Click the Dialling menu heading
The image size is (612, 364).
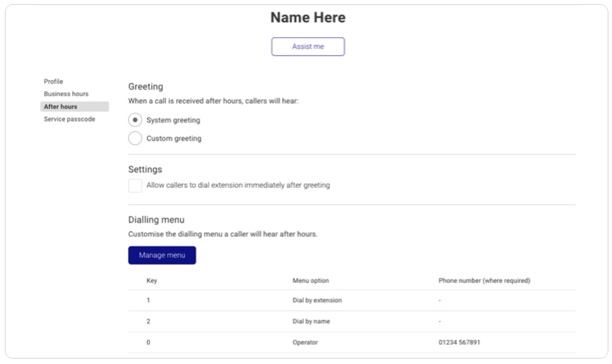pyautogui.click(x=156, y=219)
